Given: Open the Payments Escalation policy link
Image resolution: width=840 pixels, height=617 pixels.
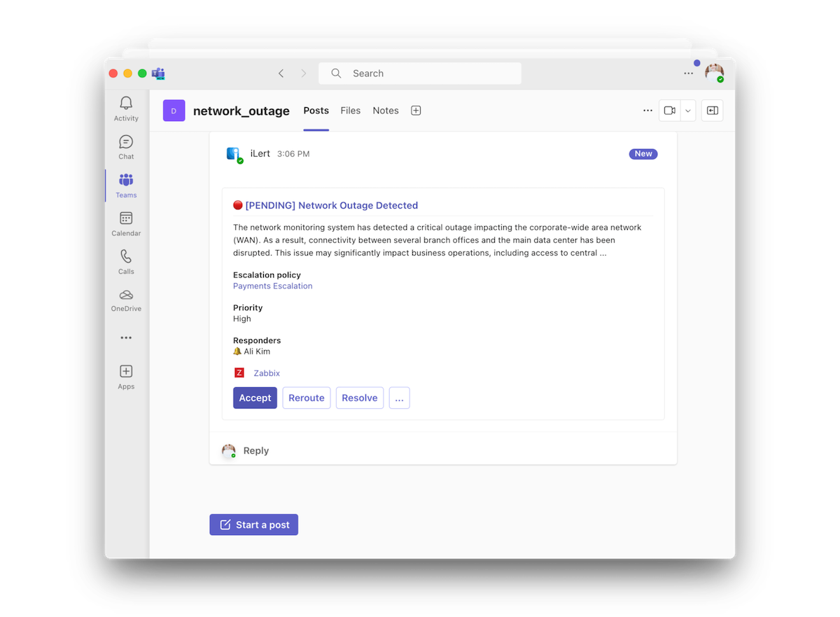Looking at the screenshot, I should 272,285.
